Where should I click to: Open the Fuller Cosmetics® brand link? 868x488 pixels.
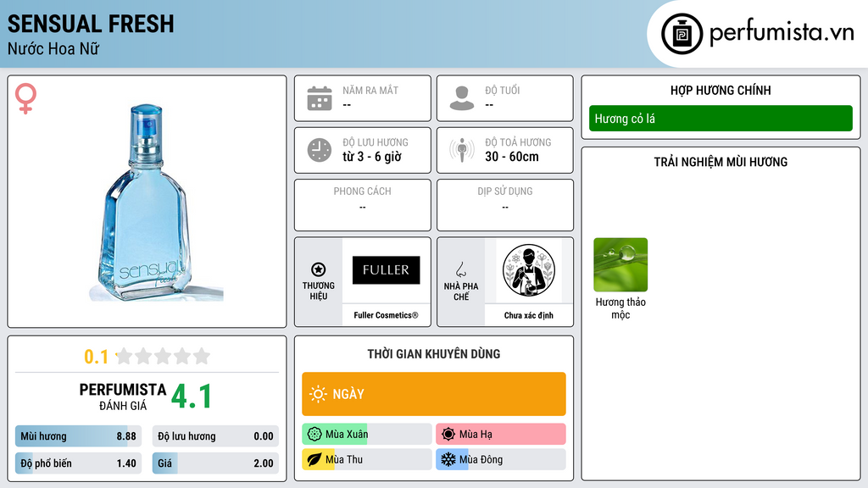tap(386, 315)
